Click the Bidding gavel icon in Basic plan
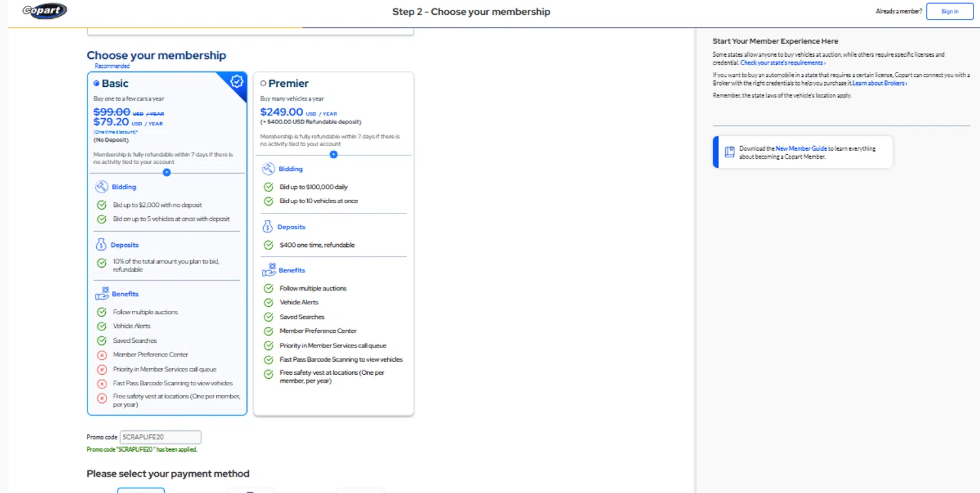 pos(101,187)
